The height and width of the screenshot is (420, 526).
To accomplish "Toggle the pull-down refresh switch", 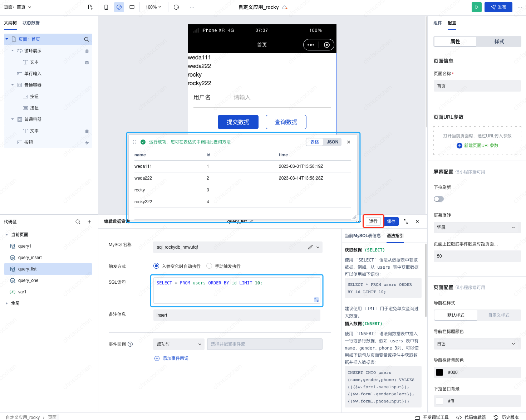I will [x=439, y=199].
